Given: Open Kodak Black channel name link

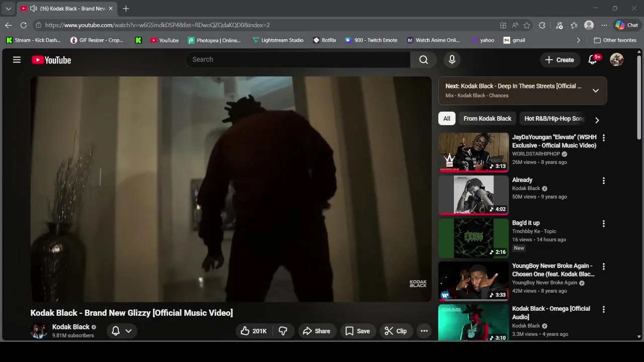Looking at the screenshot, I should click(71, 327).
